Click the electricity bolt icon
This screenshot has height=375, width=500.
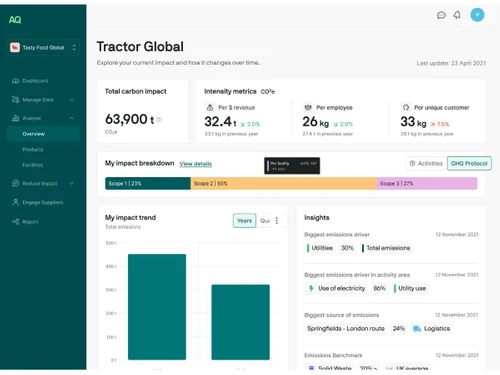tap(311, 288)
